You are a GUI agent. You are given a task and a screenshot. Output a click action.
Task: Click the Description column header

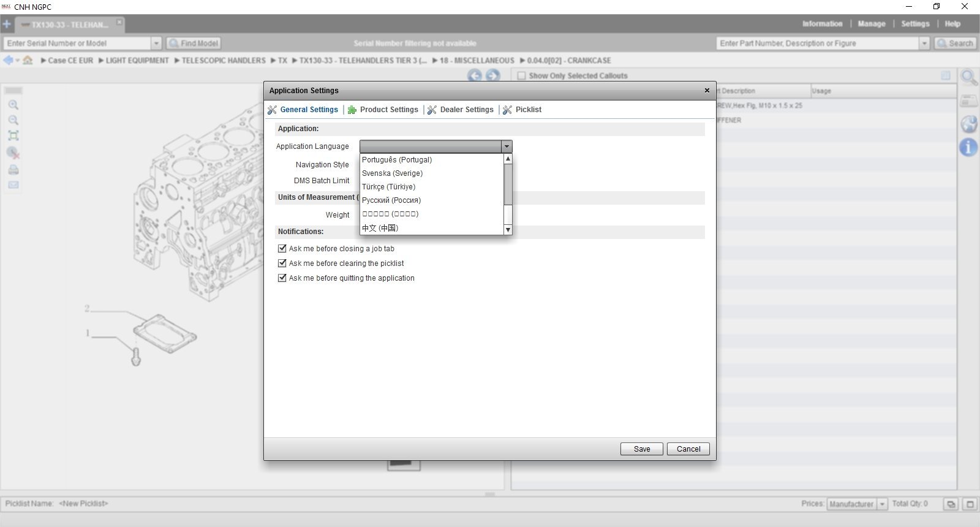pyautogui.click(x=764, y=91)
